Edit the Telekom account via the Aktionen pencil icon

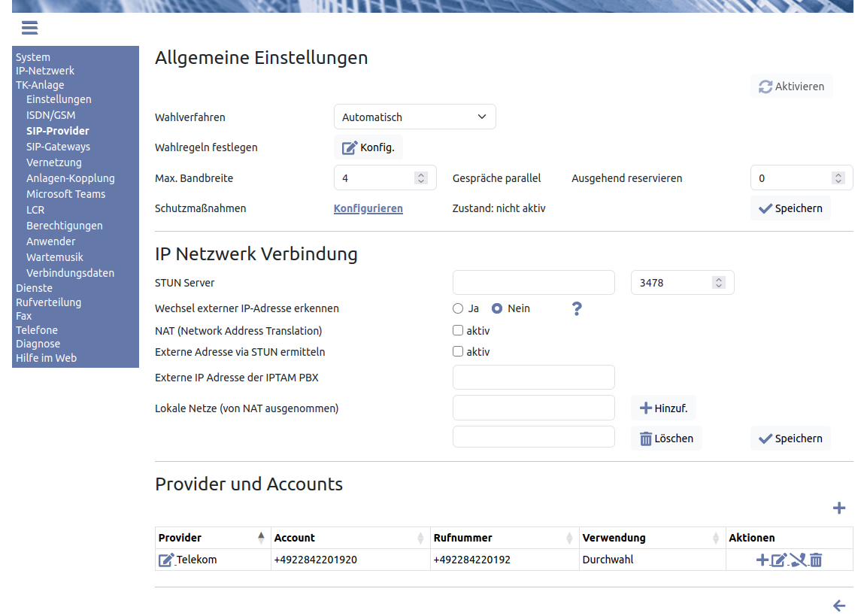tap(779, 560)
